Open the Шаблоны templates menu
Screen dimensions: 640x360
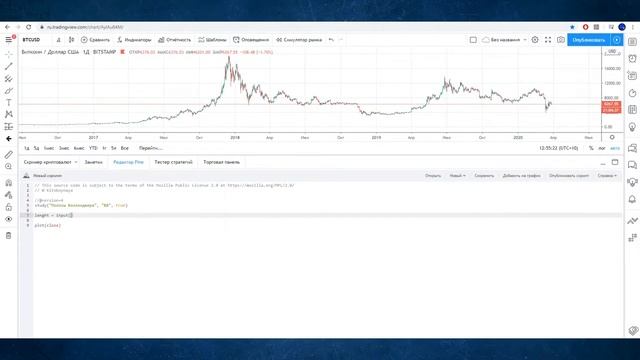coord(212,40)
